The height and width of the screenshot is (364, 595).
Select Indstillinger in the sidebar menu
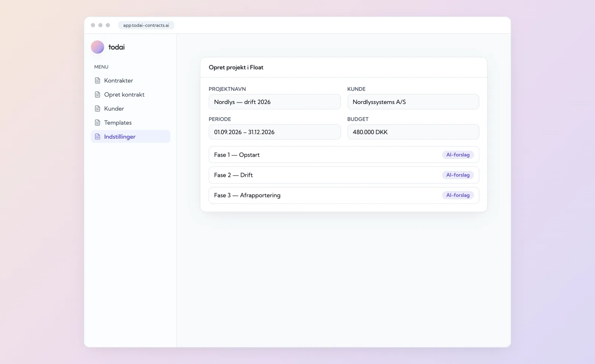(x=131, y=136)
